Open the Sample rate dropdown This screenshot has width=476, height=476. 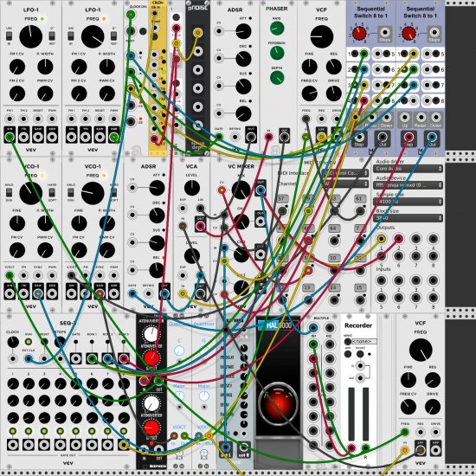pyautogui.click(x=408, y=202)
